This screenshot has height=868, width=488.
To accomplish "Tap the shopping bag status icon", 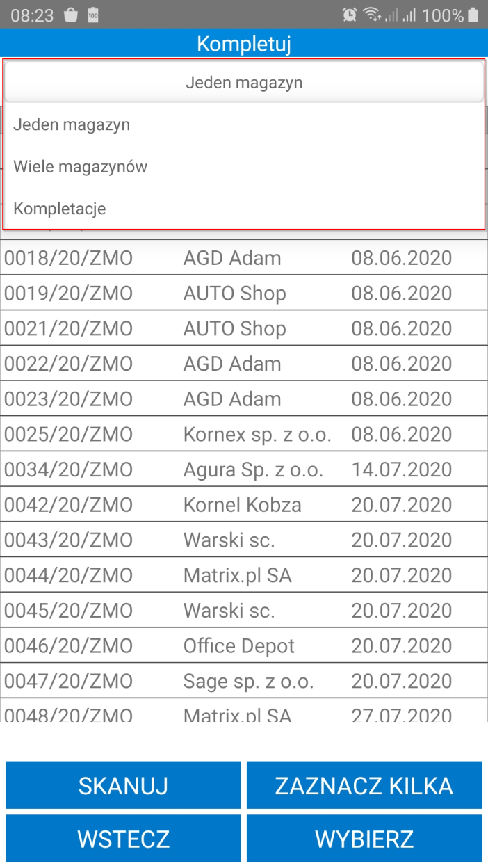I will (x=70, y=15).
